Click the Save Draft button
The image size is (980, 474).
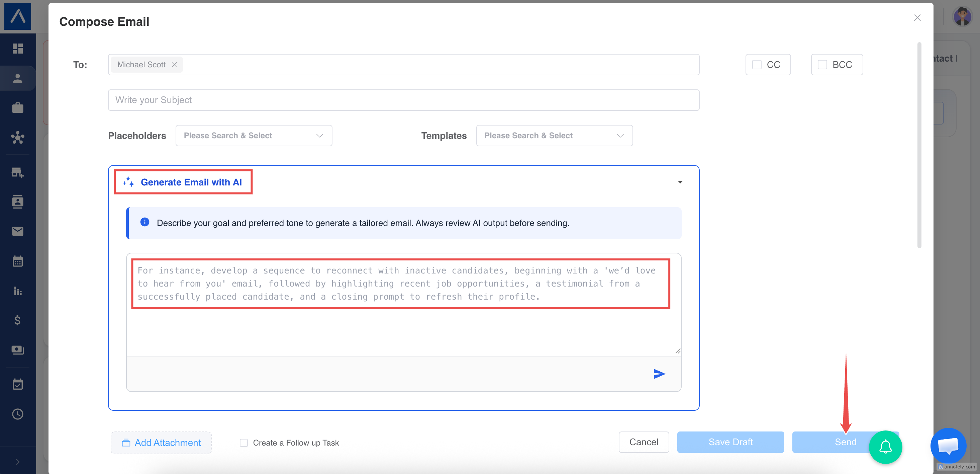click(x=730, y=442)
